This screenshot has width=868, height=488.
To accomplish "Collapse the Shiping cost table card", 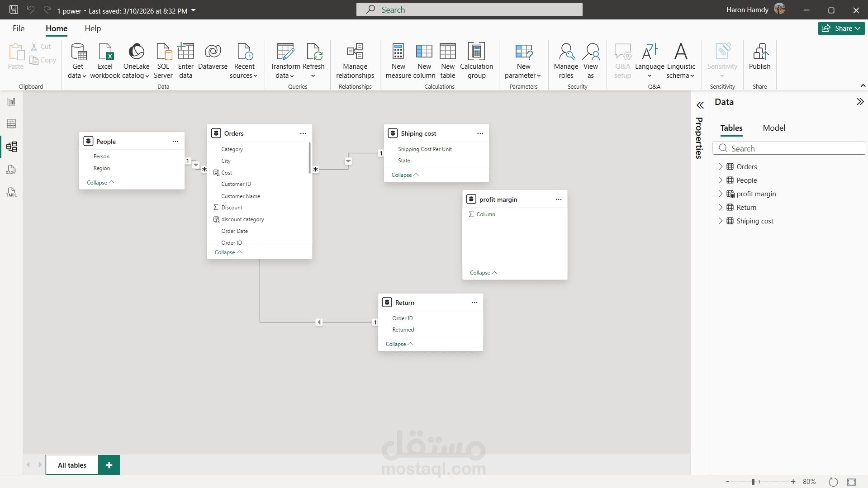I will click(x=405, y=175).
